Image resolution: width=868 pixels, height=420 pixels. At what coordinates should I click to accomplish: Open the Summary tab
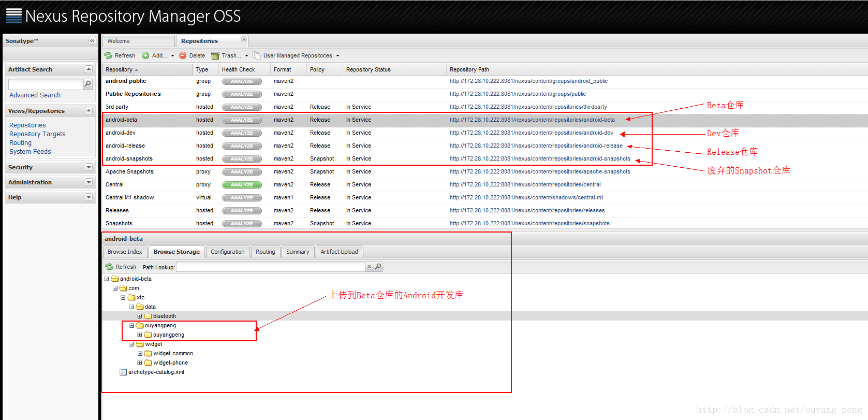(x=298, y=252)
